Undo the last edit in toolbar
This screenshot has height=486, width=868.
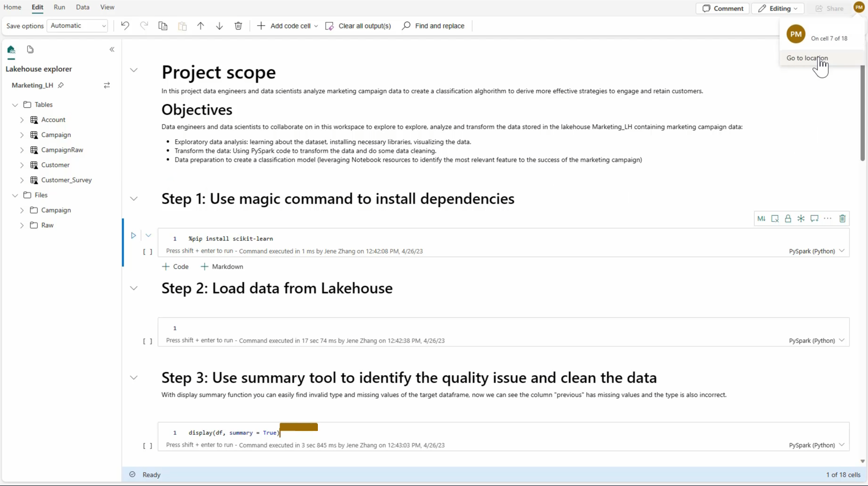point(125,26)
